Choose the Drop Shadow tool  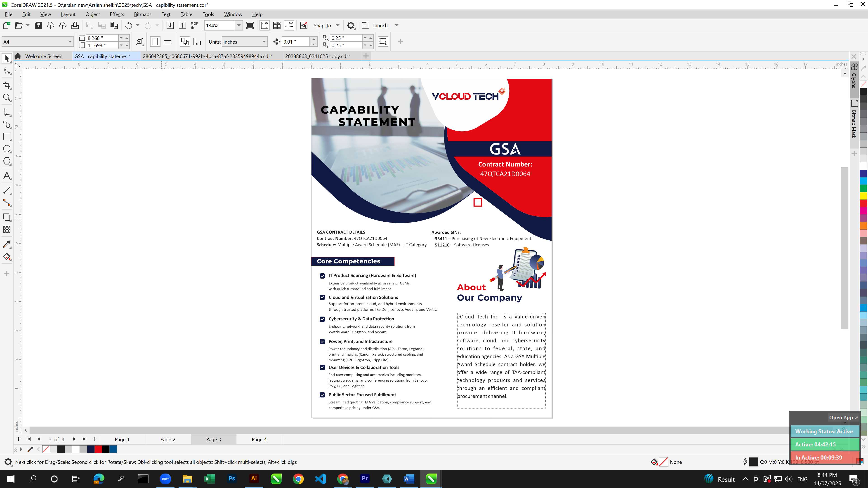point(7,217)
